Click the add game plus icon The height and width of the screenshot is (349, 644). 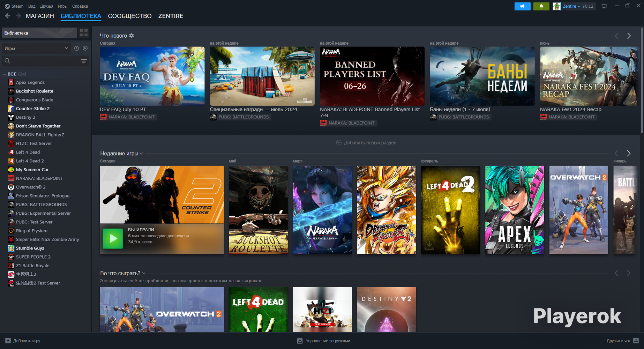(8, 341)
